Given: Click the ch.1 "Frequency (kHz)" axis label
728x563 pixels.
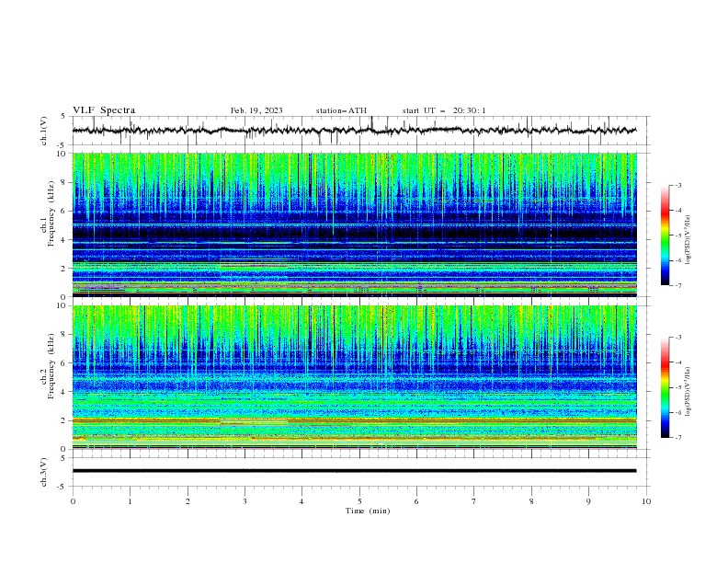Looking at the screenshot, I should pos(51,214).
